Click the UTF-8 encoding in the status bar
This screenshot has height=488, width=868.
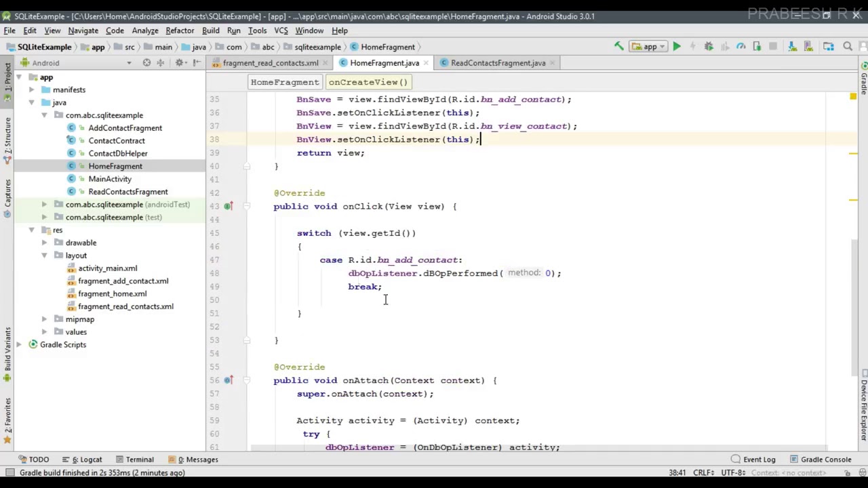733,472
